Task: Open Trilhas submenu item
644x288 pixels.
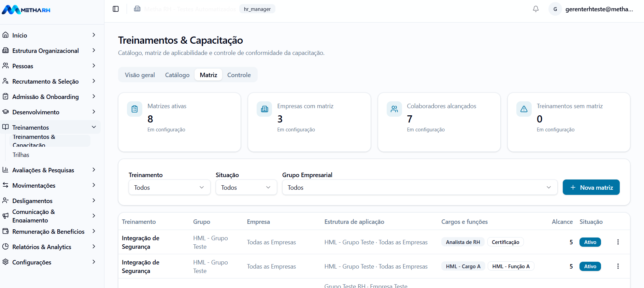Action: 21,155
